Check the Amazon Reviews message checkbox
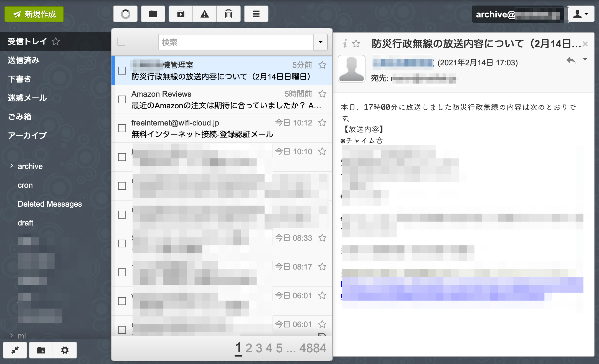 pos(122,99)
